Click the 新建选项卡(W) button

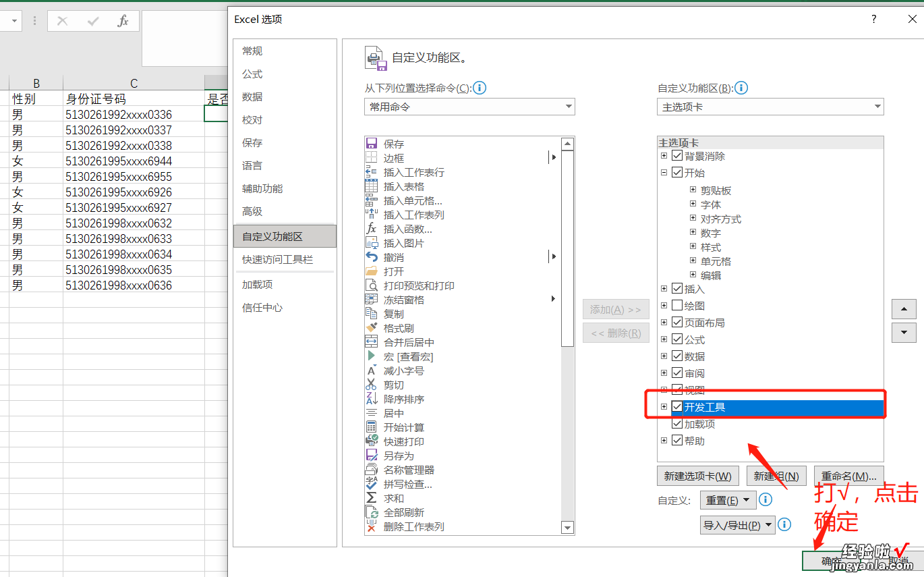click(698, 476)
